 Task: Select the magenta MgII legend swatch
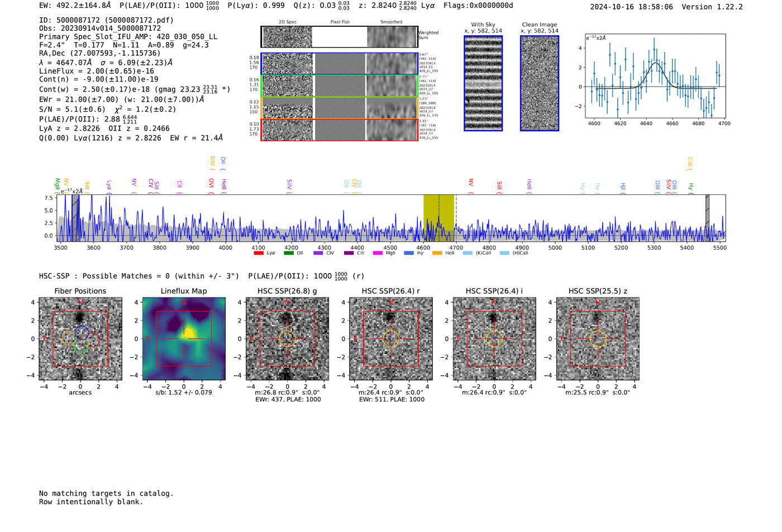click(378, 253)
